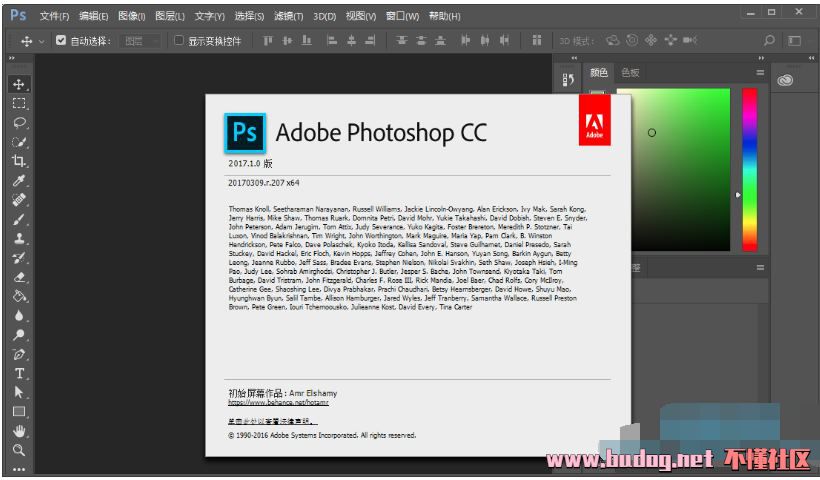Viewport: 820px width, 480px height.
Task: Select the Horizontal Type tool
Action: [19, 373]
